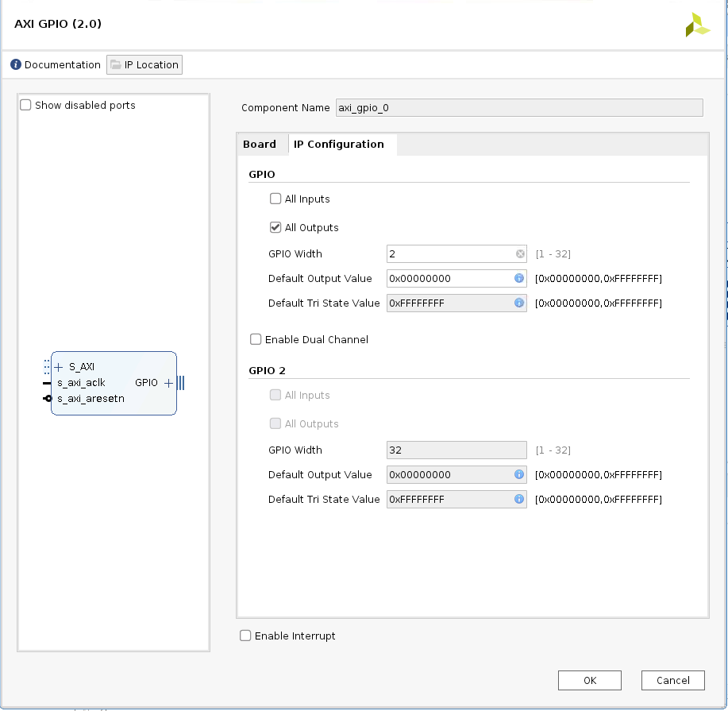Screen dimensions: 728x711
Task: Click info icon beside GPIO 2 Default Tri State Value
Action: tap(519, 500)
